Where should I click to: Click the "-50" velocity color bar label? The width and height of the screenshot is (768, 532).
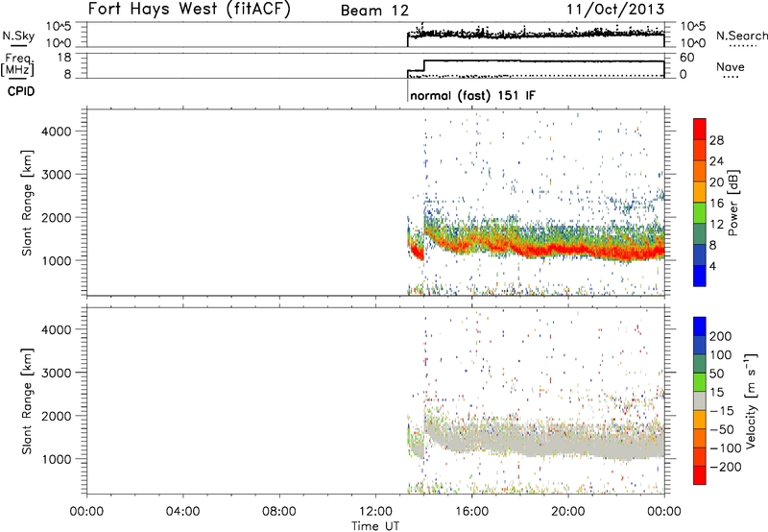point(722,429)
